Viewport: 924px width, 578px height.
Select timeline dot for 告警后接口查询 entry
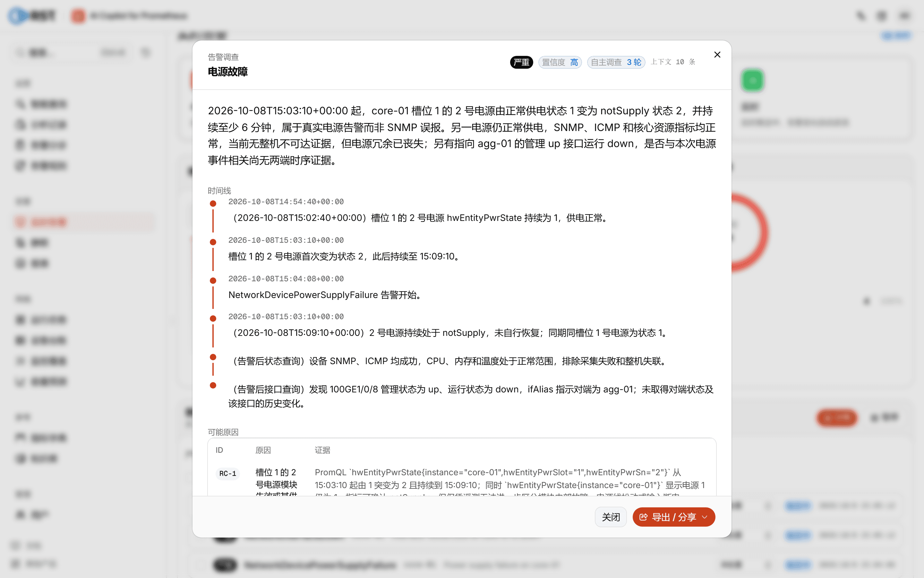[213, 385]
